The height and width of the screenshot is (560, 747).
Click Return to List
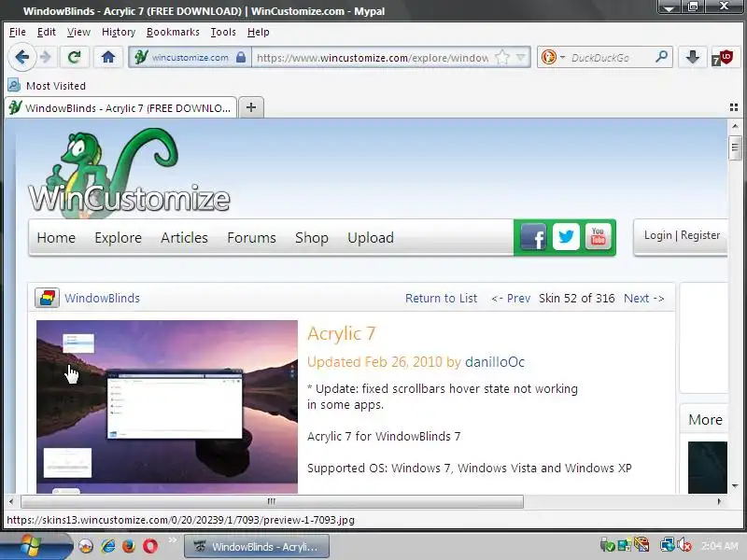pos(441,298)
